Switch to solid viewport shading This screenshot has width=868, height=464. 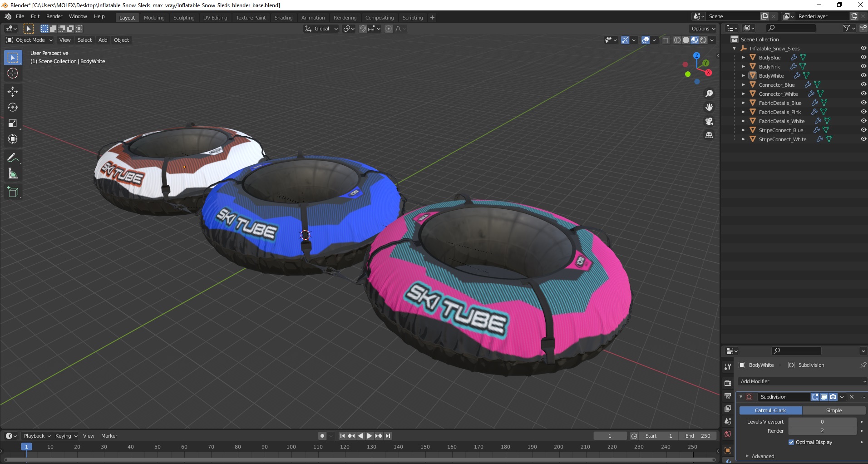[x=686, y=40]
